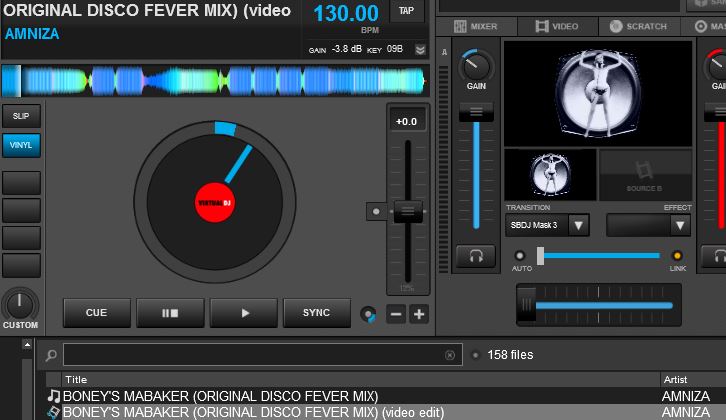Image resolution: width=726 pixels, height=420 pixels.
Task: Click the left deck GAIN knob
Action: [x=476, y=67]
